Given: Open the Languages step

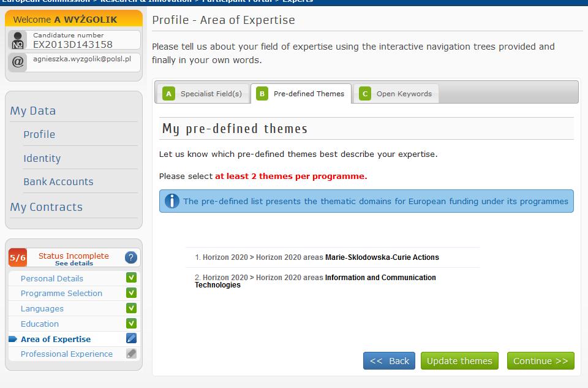Looking at the screenshot, I should click(x=42, y=308).
